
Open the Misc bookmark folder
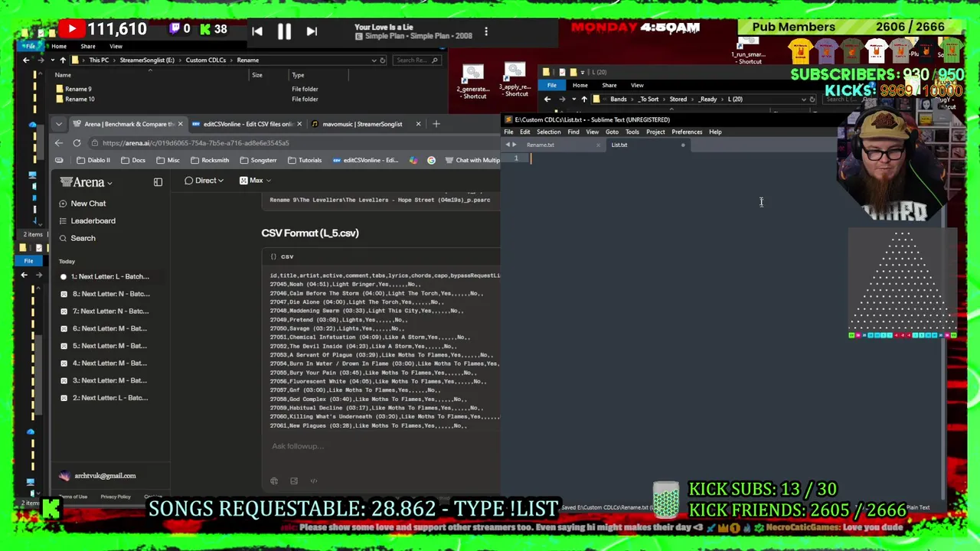[168, 161]
